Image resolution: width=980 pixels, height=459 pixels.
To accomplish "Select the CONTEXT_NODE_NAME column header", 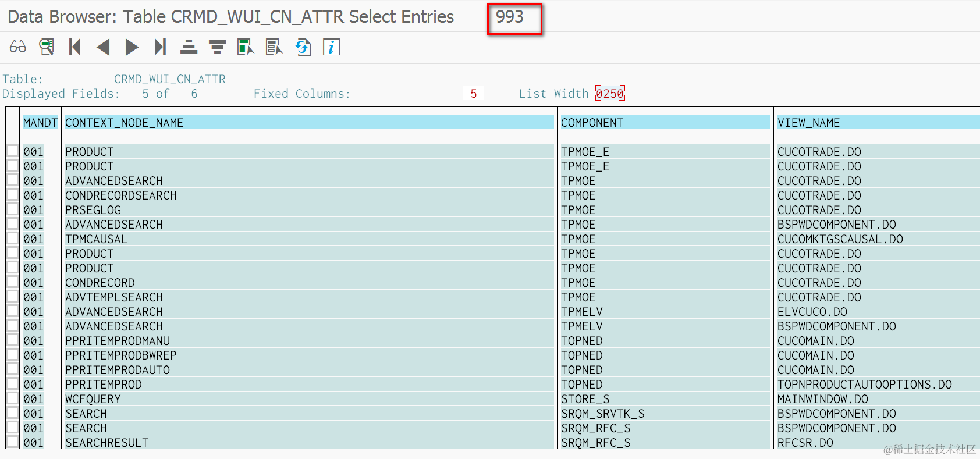I will (x=309, y=123).
